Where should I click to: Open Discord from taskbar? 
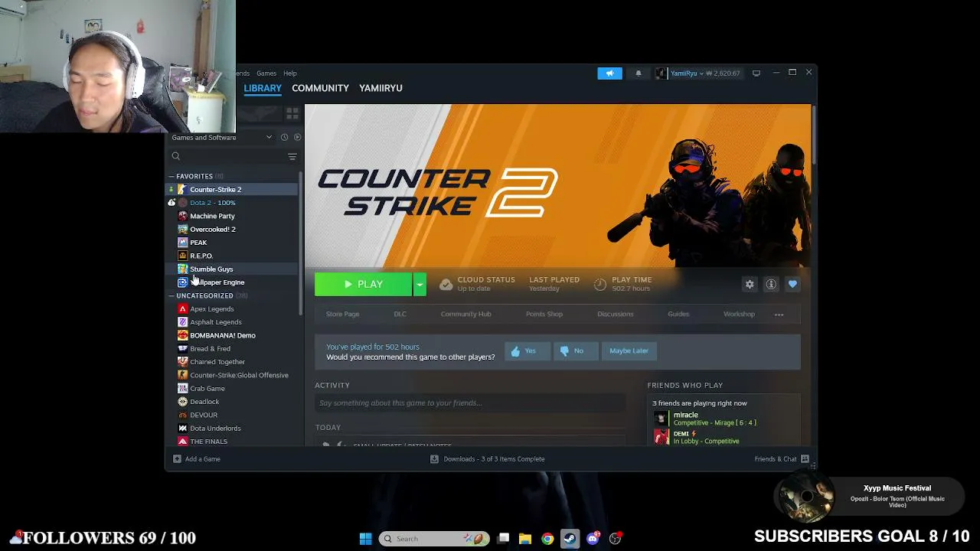pyautogui.click(x=593, y=539)
